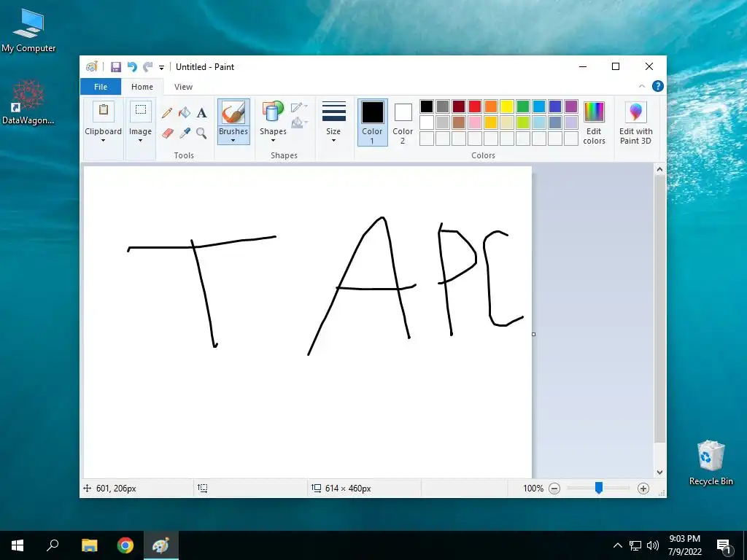
Task: Pick the yellow color swatch
Action: [x=507, y=106]
